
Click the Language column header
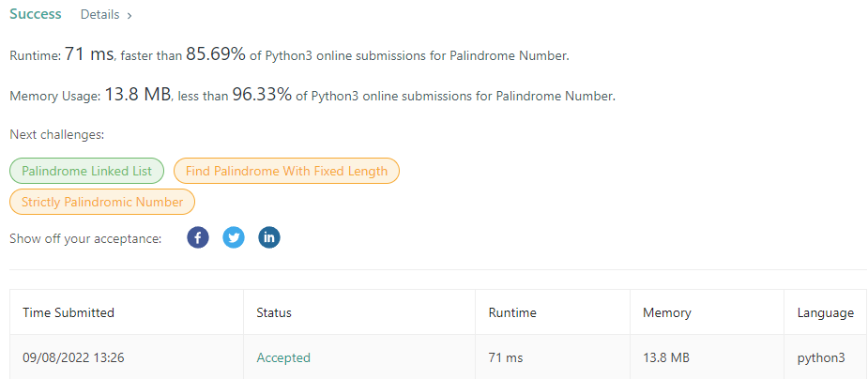(825, 312)
